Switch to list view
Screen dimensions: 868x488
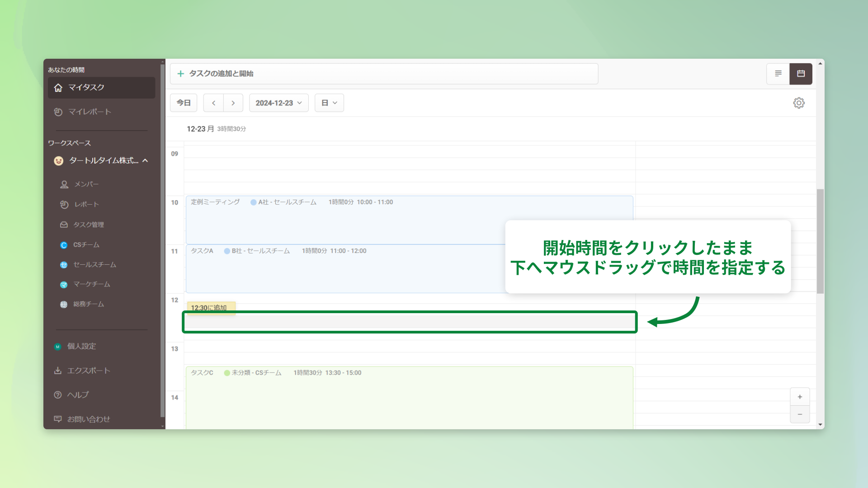click(778, 73)
